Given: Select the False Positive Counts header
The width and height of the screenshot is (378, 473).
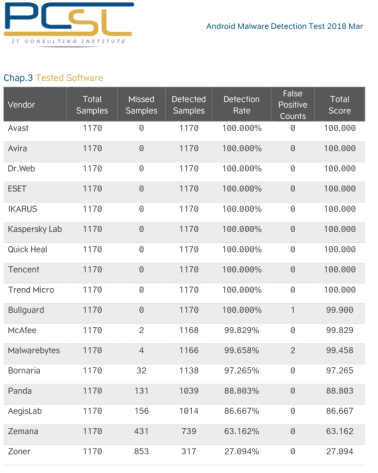Looking at the screenshot, I should (x=293, y=105).
